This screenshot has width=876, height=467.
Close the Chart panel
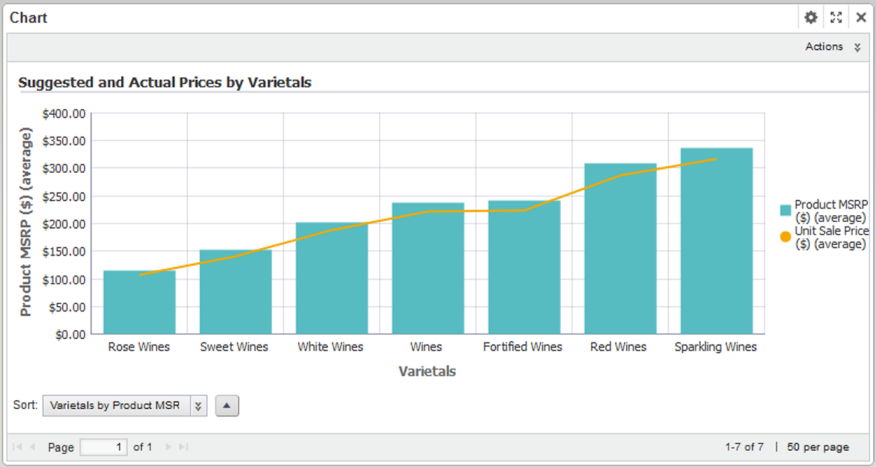point(861,17)
